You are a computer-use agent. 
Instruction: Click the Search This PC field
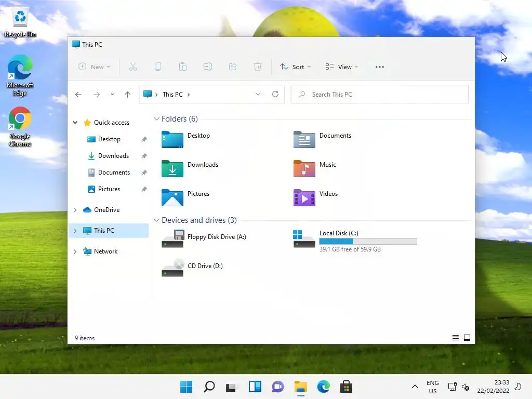(379, 95)
